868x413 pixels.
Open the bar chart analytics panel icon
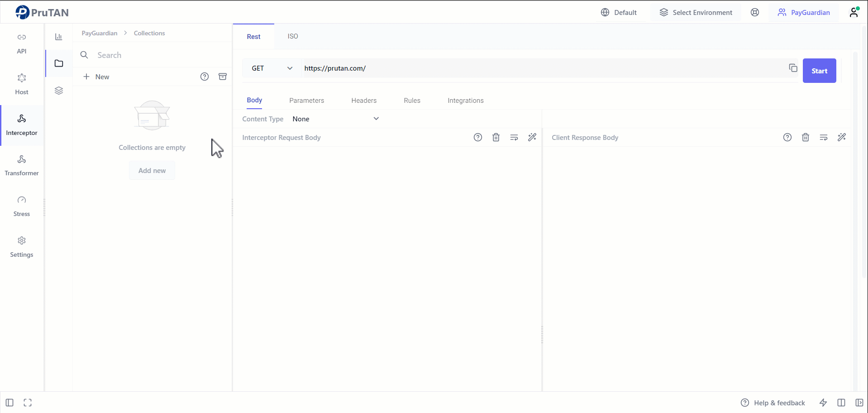[x=59, y=37]
